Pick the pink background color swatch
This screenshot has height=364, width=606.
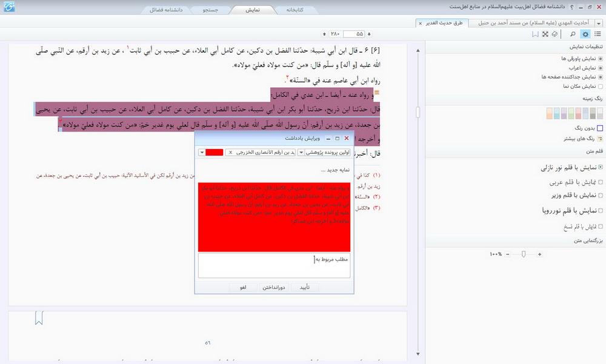click(578, 113)
